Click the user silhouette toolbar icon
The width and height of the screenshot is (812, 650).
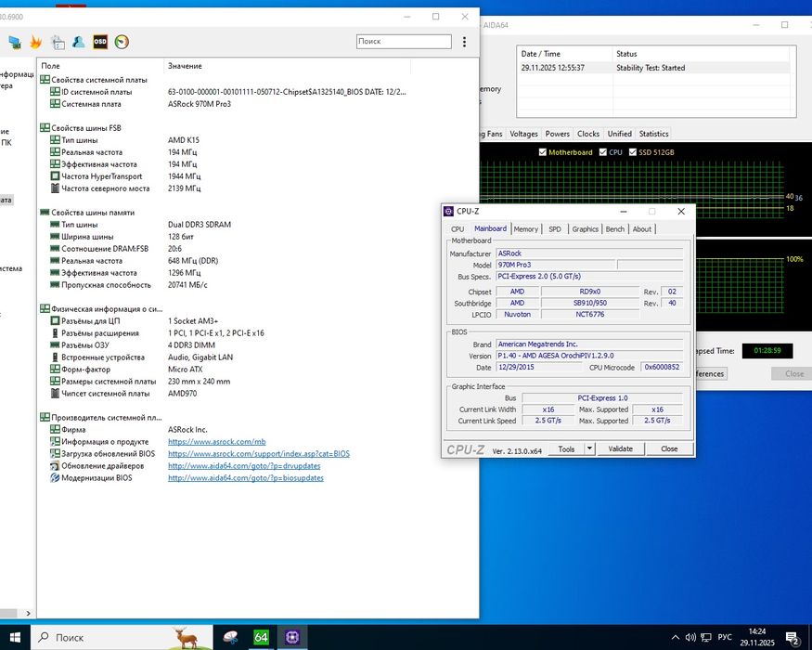pyautogui.click(x=79, y=42)
